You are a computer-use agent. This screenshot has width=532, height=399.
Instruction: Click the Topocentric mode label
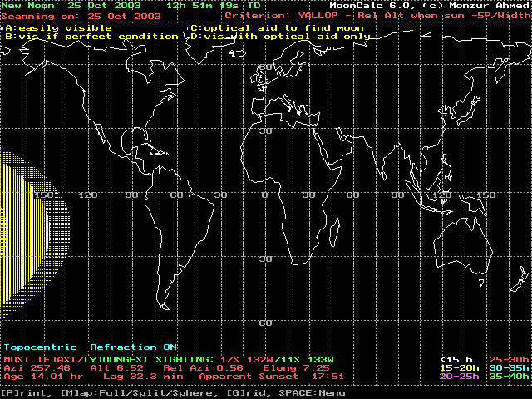pos(40,347)
